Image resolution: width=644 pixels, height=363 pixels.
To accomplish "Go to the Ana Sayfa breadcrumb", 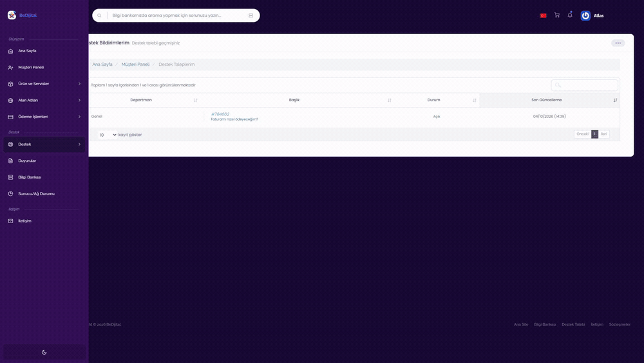I will [102, 64].
